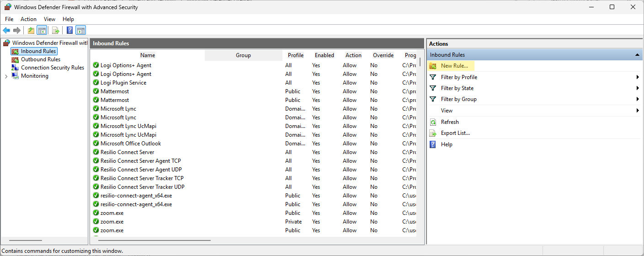Click green check icon beside Mattermost rule
This screenshot has height=256, width=644.
click(x=96, y=91)
